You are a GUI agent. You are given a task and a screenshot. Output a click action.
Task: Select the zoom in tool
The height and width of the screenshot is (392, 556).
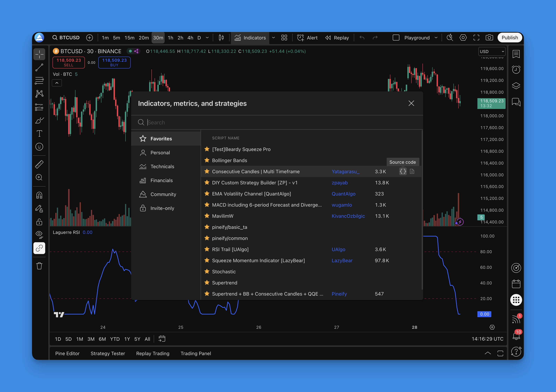click(x=39, y=177)
